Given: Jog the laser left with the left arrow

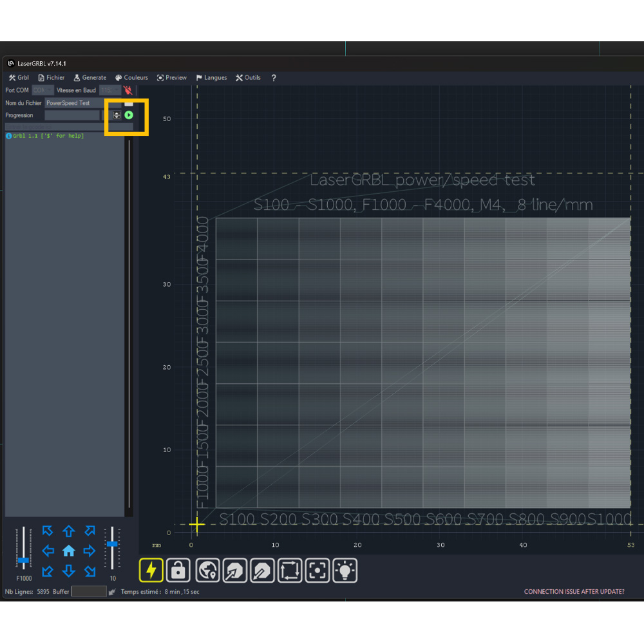Looking at the screenshot, I should point(48,551).
